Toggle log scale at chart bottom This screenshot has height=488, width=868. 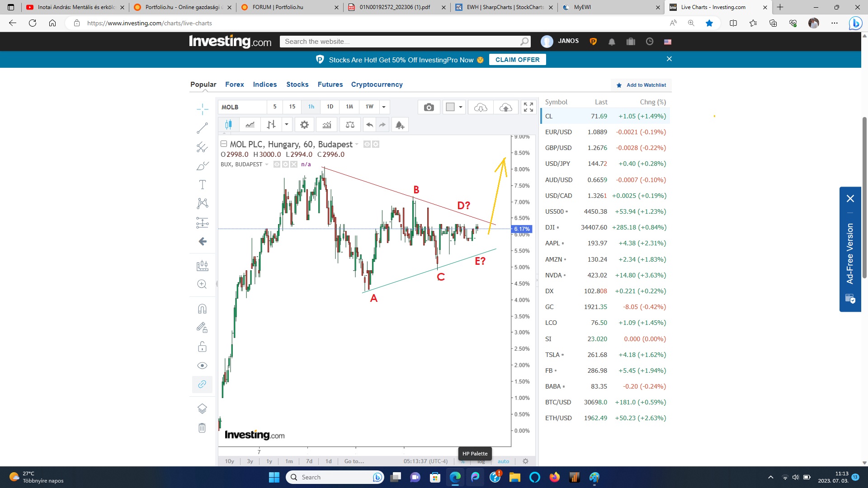481,461
